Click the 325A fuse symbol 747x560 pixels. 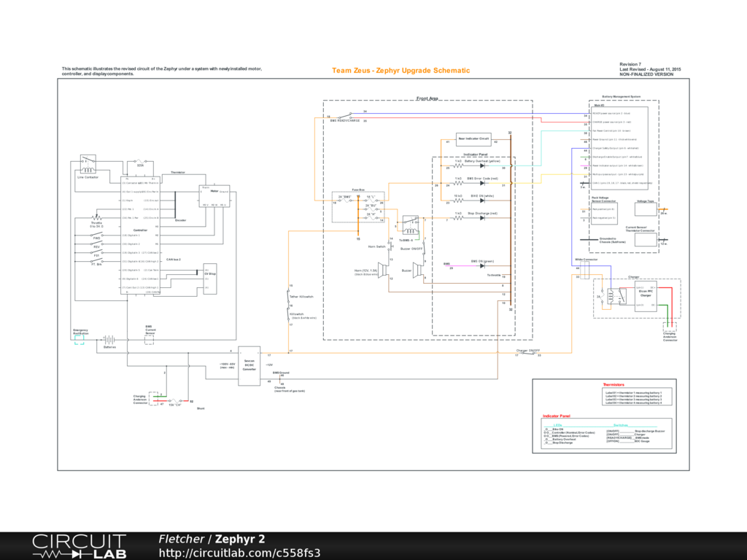(x=139, y=161)
